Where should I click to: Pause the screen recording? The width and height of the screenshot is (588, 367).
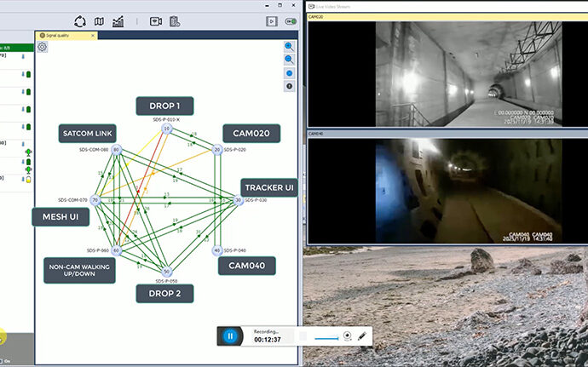coord(229,335)
